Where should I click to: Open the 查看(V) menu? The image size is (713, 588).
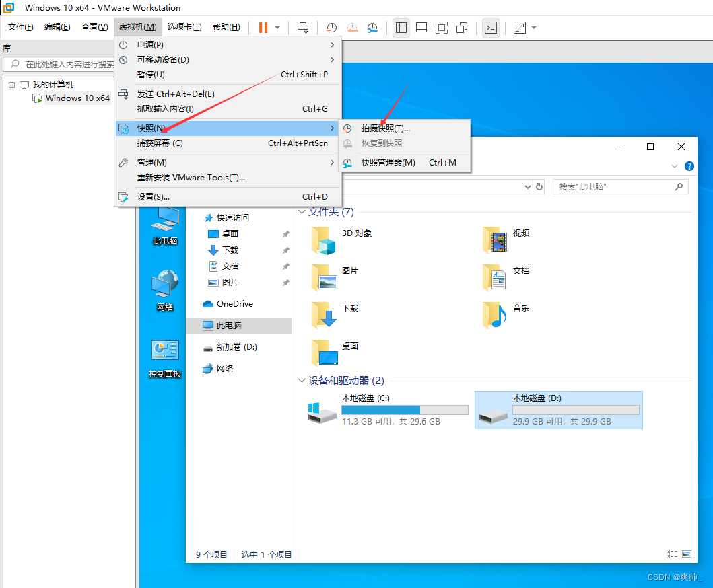pyautogui.click(x=94, y=27)
